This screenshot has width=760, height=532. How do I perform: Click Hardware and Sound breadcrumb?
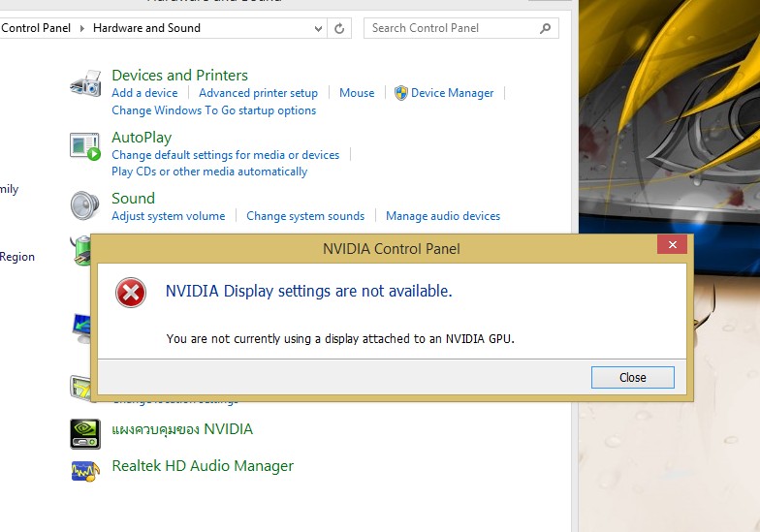pyautogui.click(x=146, y=28)
